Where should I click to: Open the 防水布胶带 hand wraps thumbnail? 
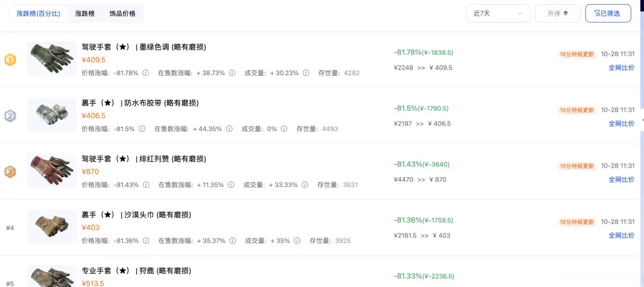pyautogui.click(x=52, y=115)
